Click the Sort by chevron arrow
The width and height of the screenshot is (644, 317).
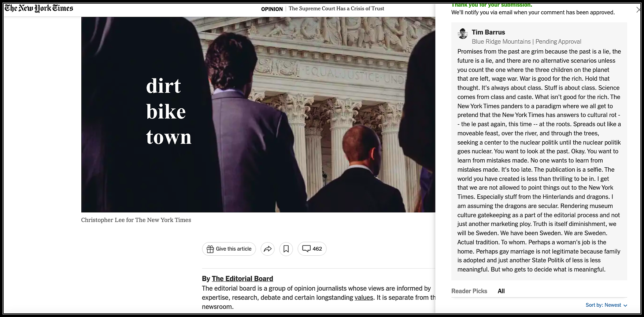(625, 306)
